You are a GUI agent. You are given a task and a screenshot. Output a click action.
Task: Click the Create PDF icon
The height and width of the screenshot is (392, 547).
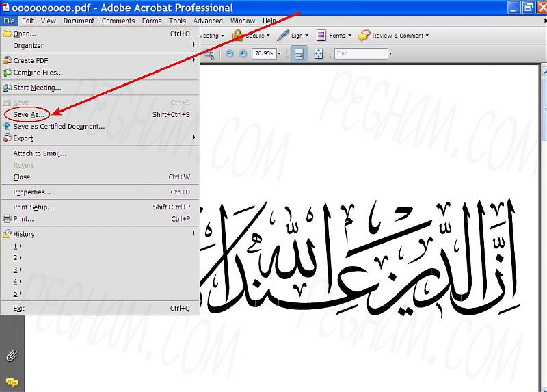tap(7, 61)
